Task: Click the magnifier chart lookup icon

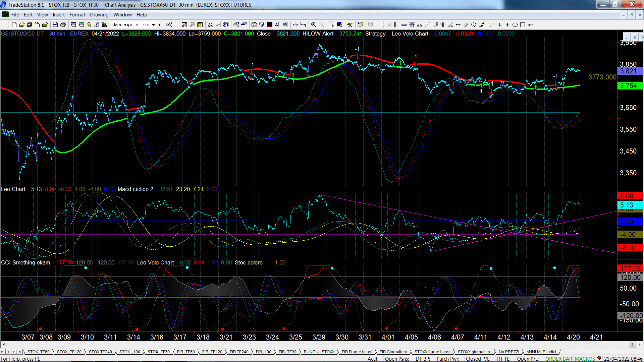Action: pyautogui.click(x=169, y=24)
